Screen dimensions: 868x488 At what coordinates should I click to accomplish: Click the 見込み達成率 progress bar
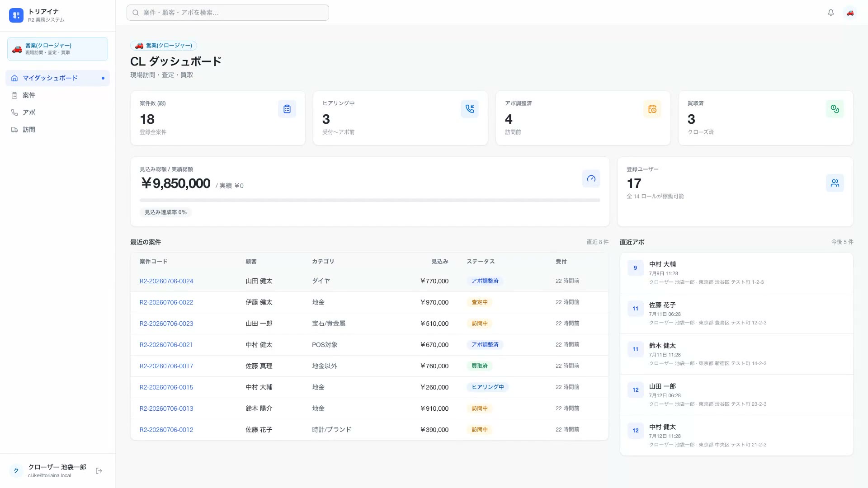coord(370,200)
